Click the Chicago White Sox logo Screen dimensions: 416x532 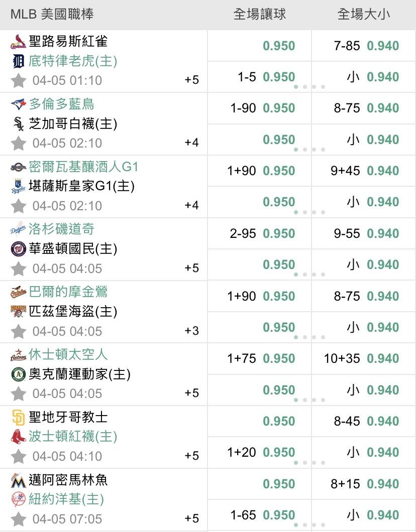coord(18,124)
